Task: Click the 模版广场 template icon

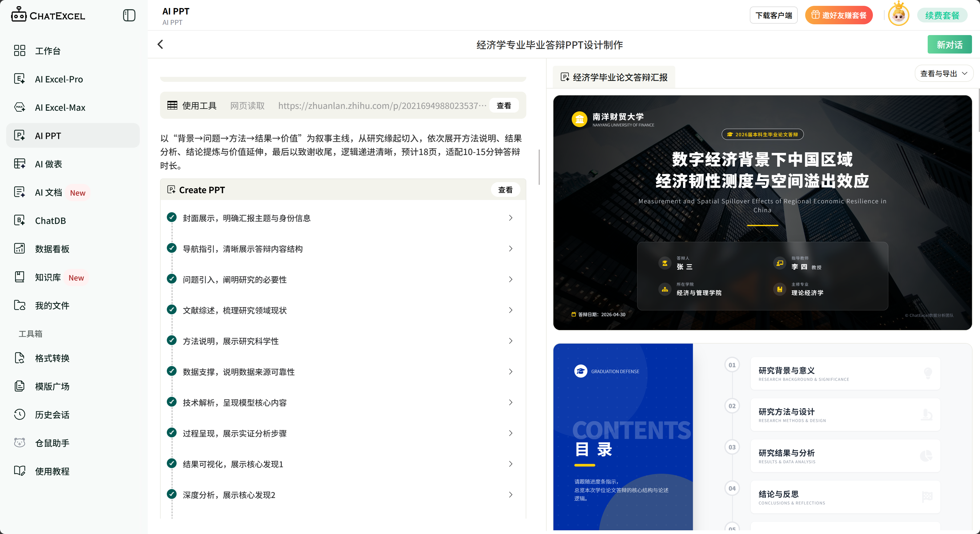Action: 19,386
